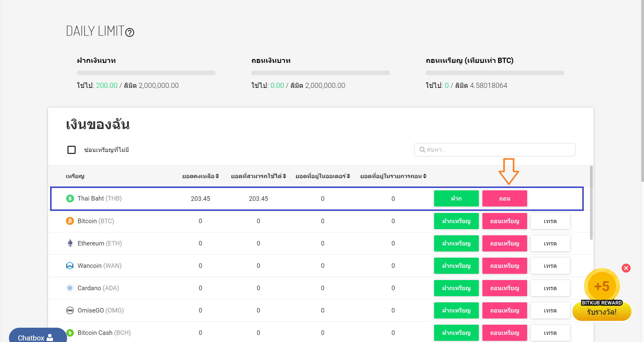Click the Daily Limit help question icon
The height and width of the screenshot is (342, 644).
[x=130, y=32]
